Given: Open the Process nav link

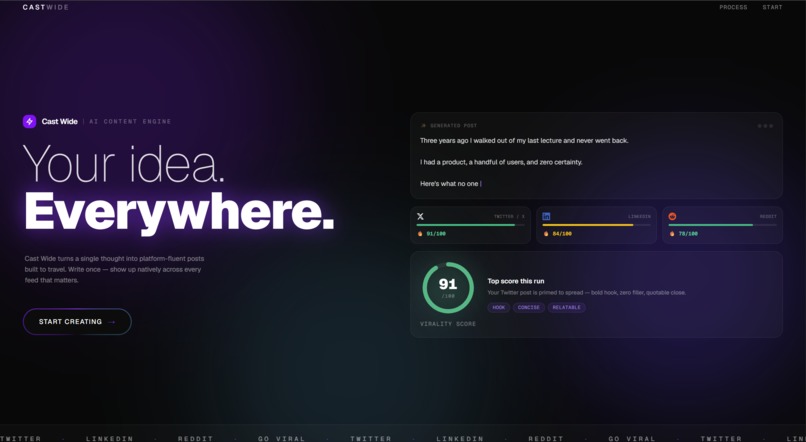Looking at the screenshot, I should point(733,7).
